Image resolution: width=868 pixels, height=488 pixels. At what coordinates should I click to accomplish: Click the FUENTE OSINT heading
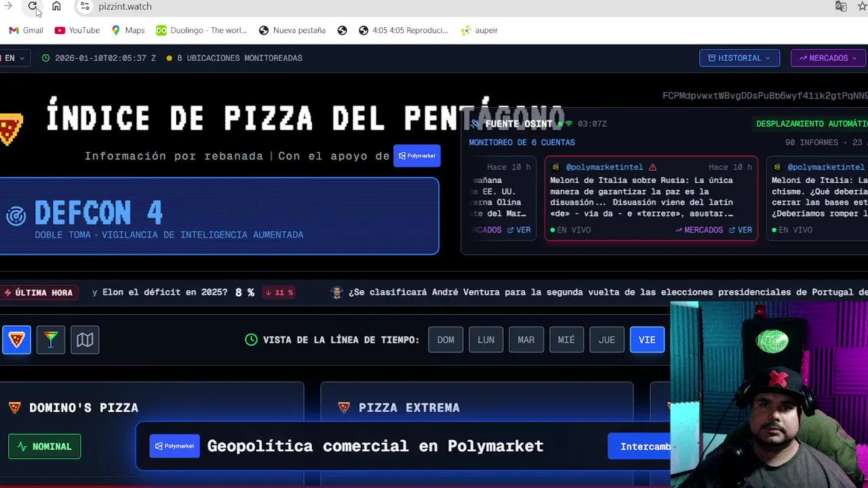[519, 123]
